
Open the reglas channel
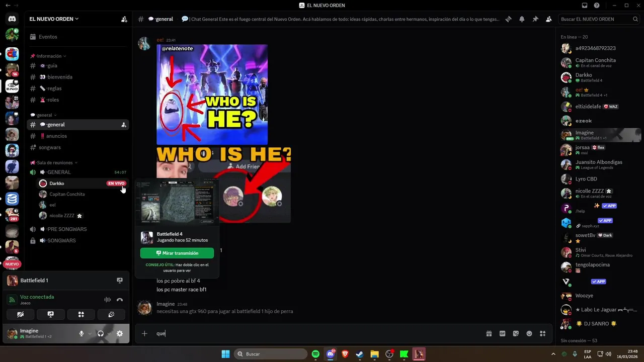click(x=78, y=88)
